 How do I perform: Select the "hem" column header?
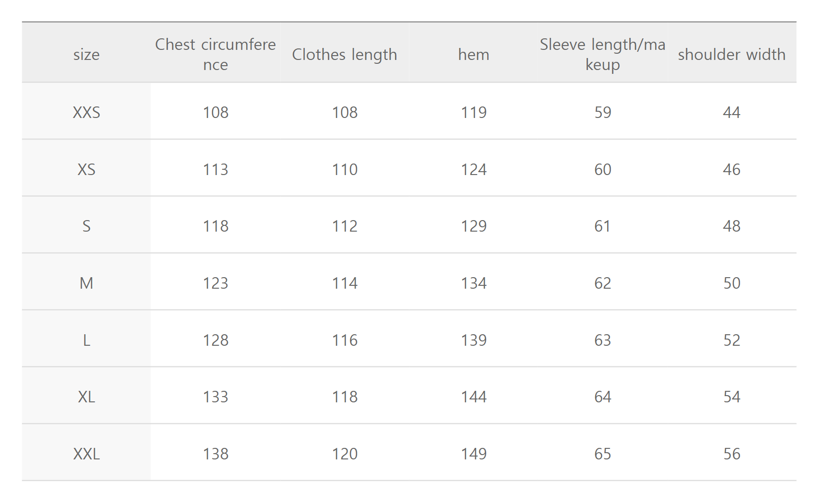pos(474,55)
